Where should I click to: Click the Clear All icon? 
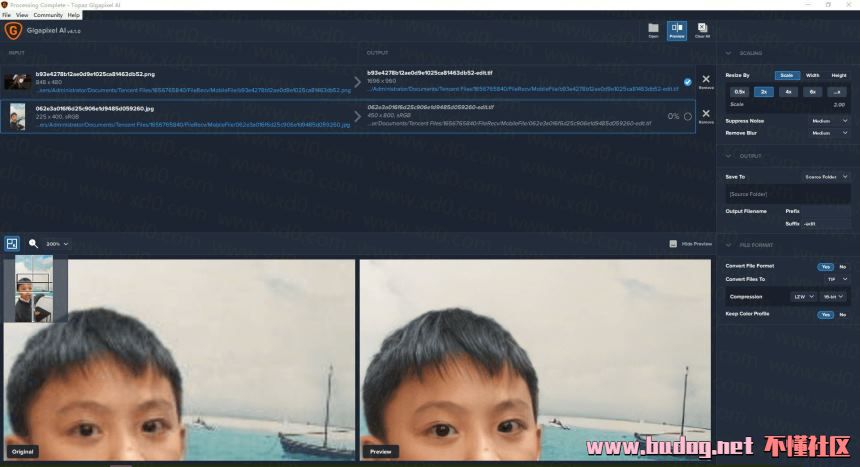tap(702, 30)
